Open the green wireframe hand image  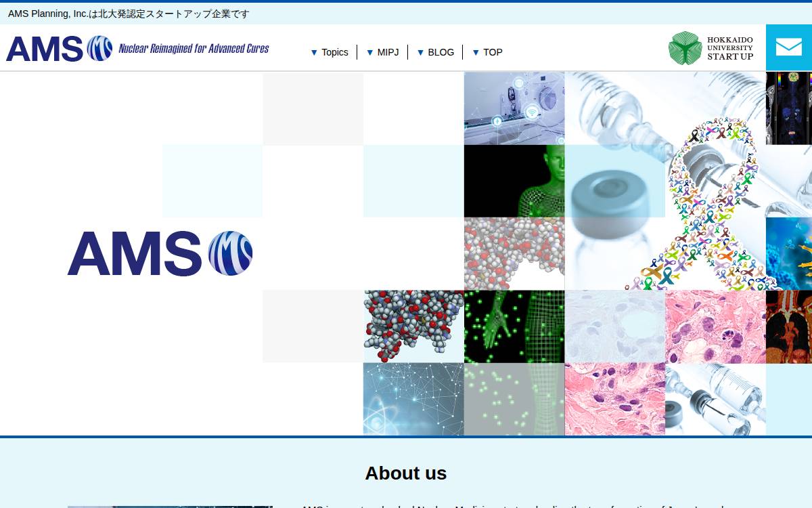click(514, 326)
